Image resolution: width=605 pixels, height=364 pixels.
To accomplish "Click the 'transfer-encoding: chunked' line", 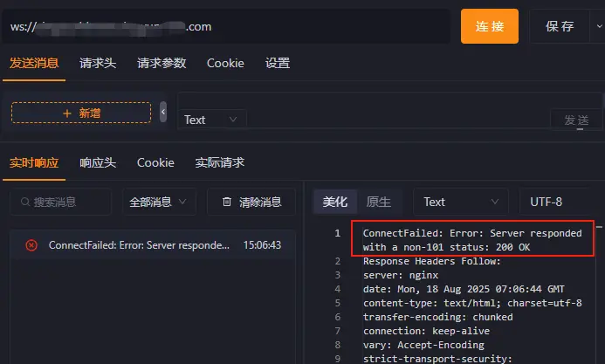I will tap(438, 317).
